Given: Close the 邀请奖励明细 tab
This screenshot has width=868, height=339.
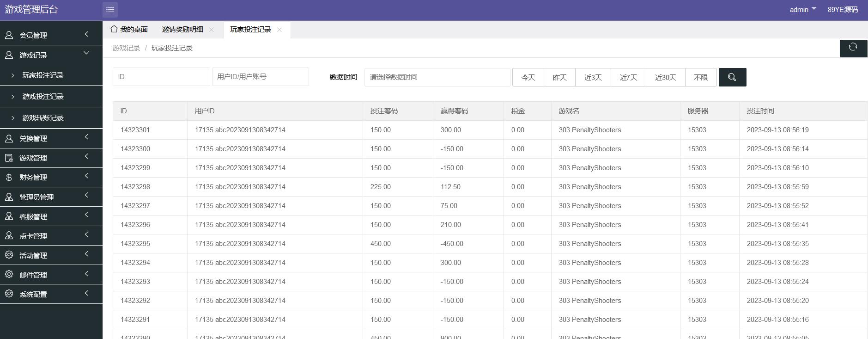Looking at the screenshot, I should coord(211,30).
